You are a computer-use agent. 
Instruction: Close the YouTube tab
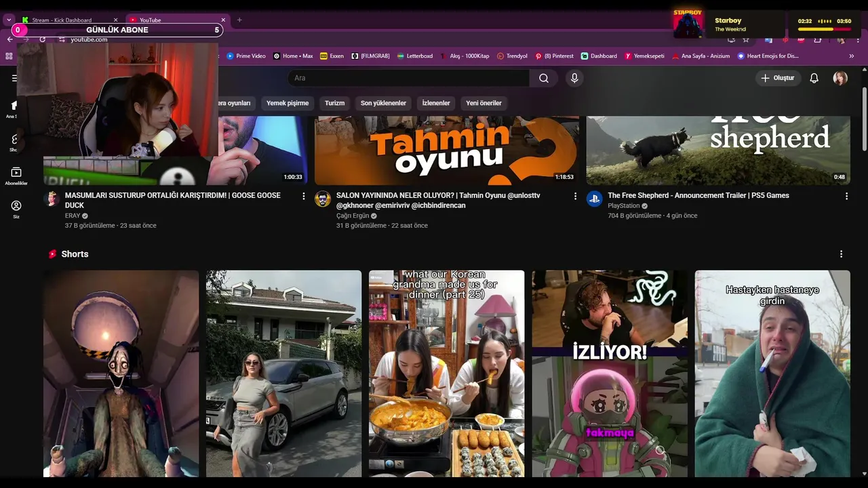tap(223, 20)
